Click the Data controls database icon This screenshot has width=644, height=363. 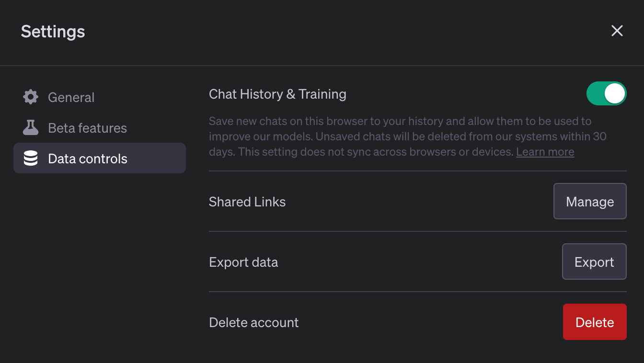point(31,159)
